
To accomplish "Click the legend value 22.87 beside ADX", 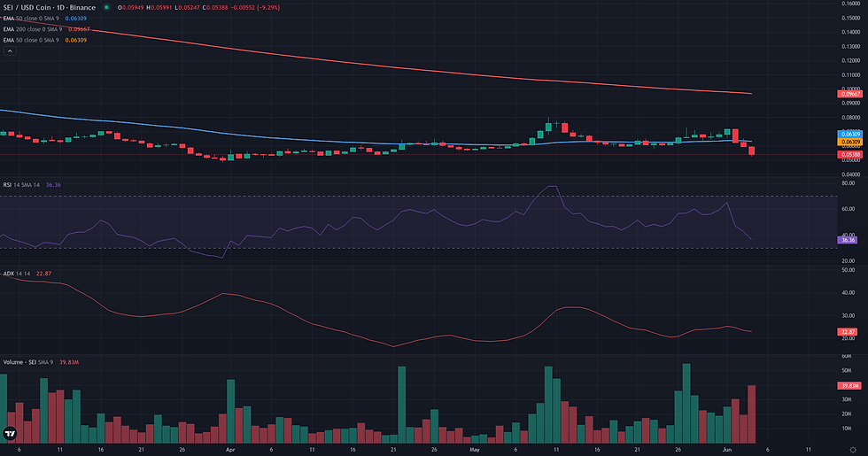I will (x=43, y=274).
